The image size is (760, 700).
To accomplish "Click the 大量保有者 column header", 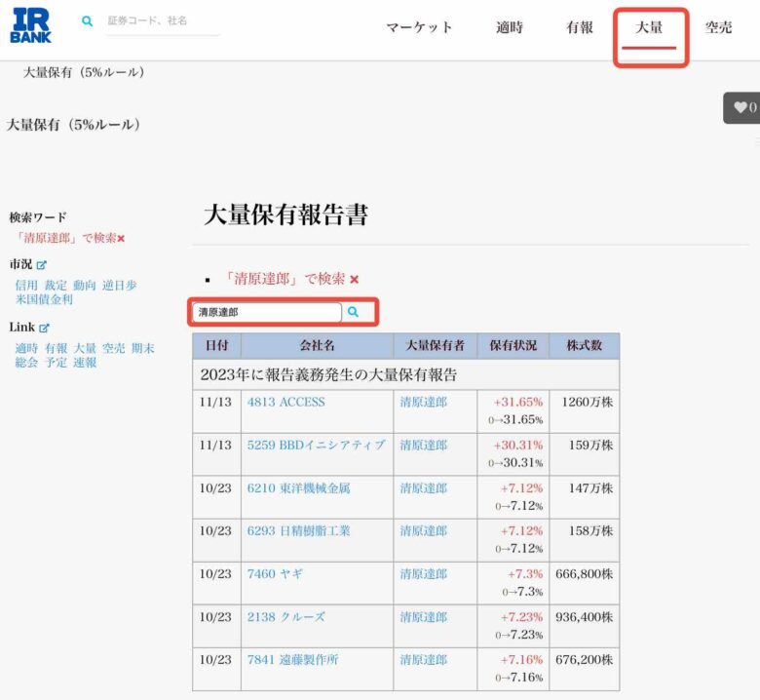I will pos(436,345).
